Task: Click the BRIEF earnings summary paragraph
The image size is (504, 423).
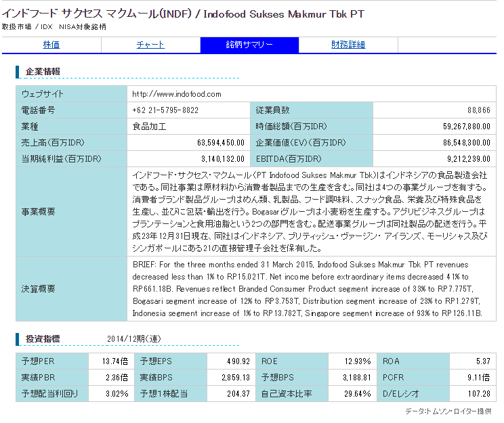Action: (308, 289)
